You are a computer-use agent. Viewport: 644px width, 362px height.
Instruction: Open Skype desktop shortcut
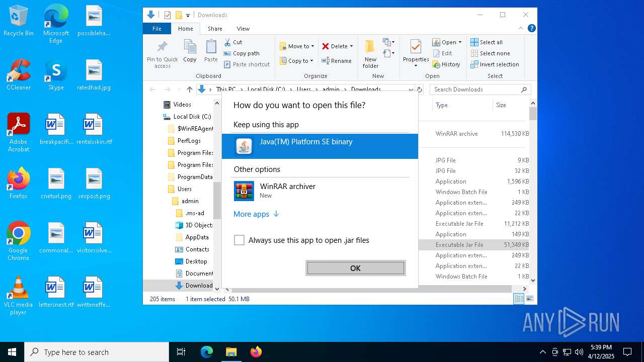[x=56, y=75]
